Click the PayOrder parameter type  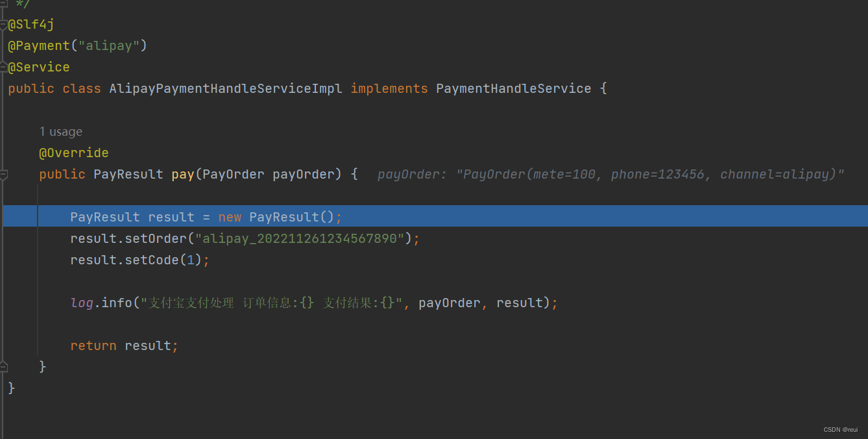point(234,174)
